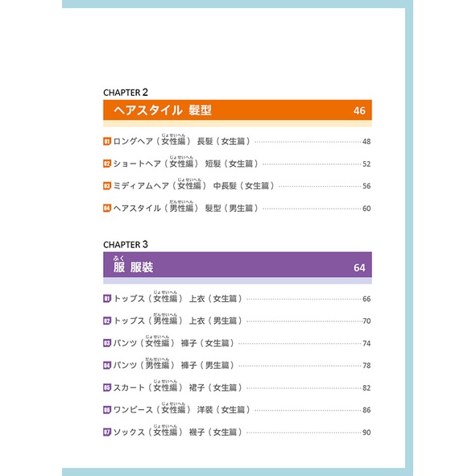Click the orange 01 badge beside ロングヘア
The height and width of the screenshot is (476, 476).
107,142
